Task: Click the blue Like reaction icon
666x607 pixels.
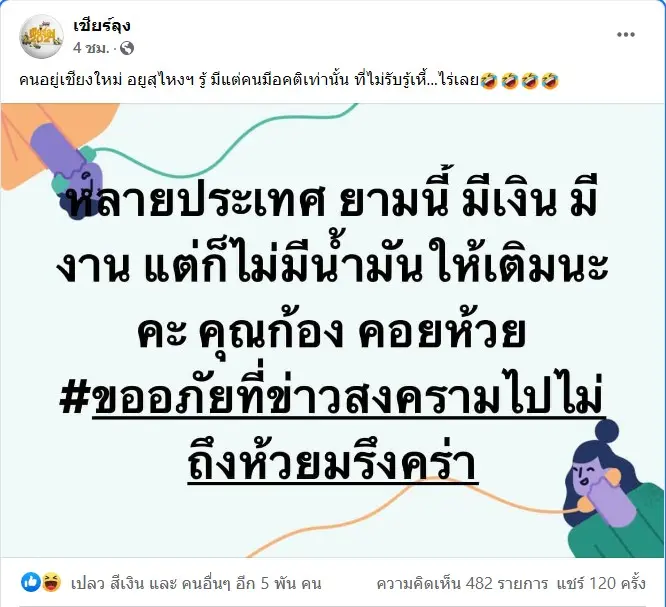Action: pyautogui.click(x=31, y=582)
